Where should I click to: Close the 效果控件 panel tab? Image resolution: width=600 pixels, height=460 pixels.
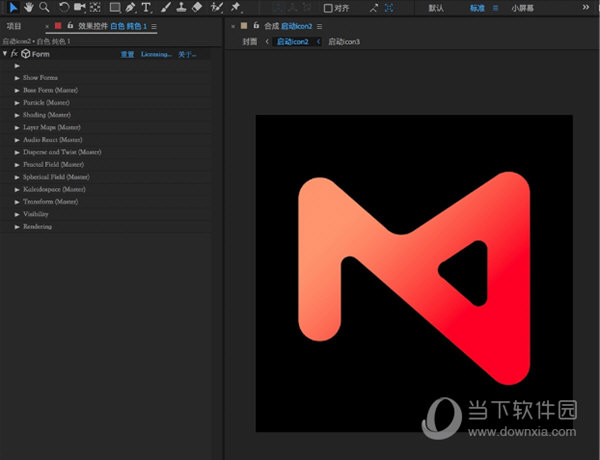(47, 26)
